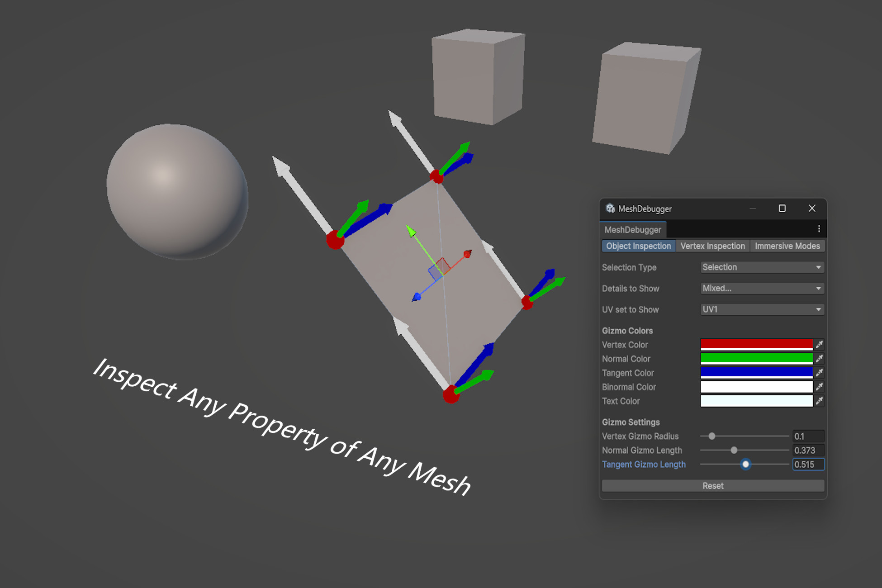Click the Vertex Color eyedropper icon
The height and width of the screenshot is (588, 882).
pyautogui.click(x=819, y=344)
